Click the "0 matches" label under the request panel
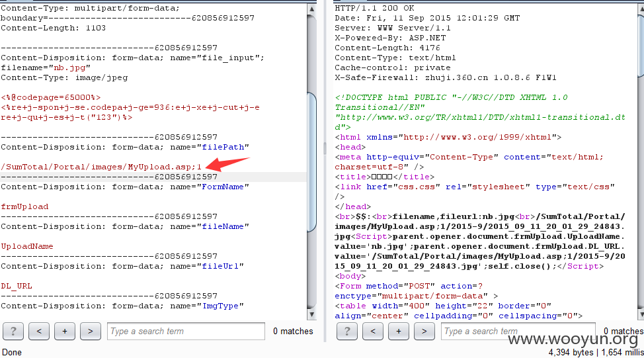The height and width of the screenshot is (358, 644). (294, 332)
